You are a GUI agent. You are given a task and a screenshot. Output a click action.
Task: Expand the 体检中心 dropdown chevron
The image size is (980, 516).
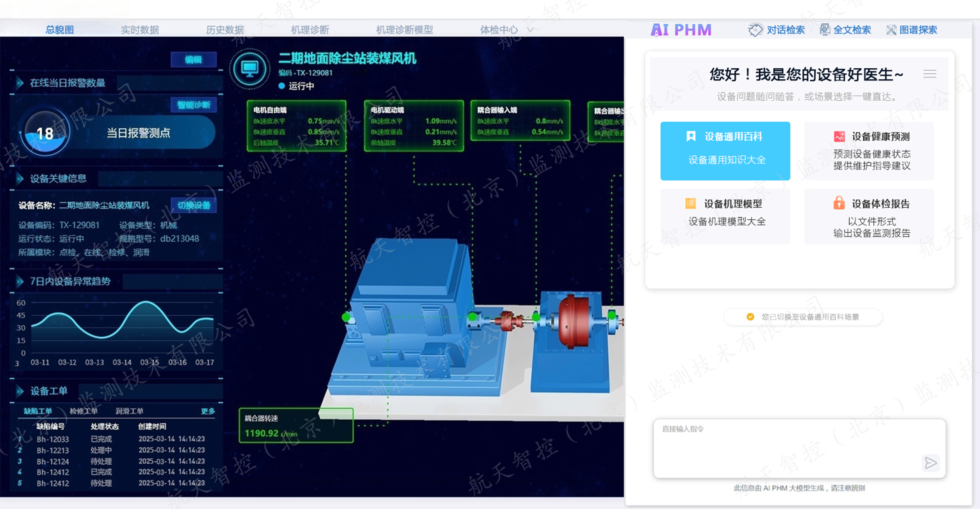(531, 30)
